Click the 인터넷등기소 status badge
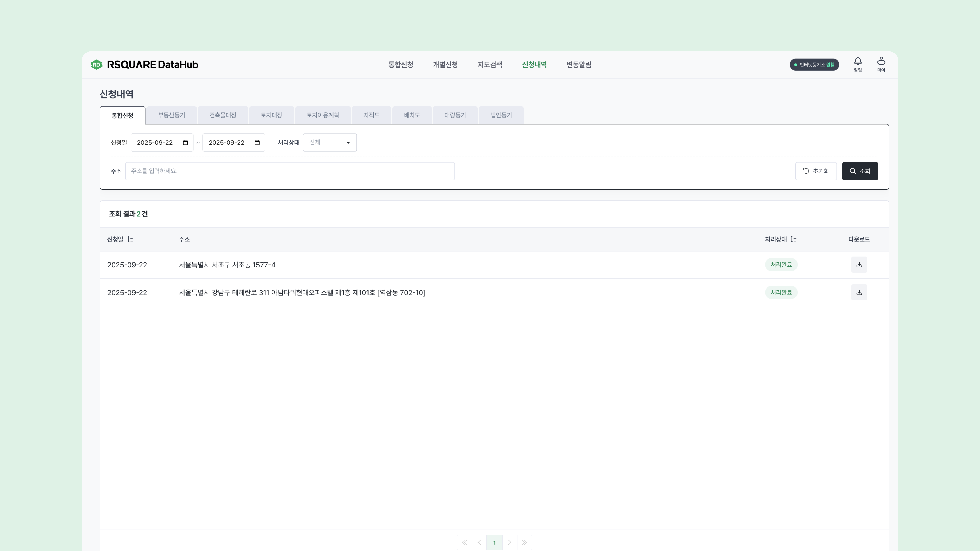Image resolution: width=980 pixels, height=551 pixels. (x=814, y=65)
